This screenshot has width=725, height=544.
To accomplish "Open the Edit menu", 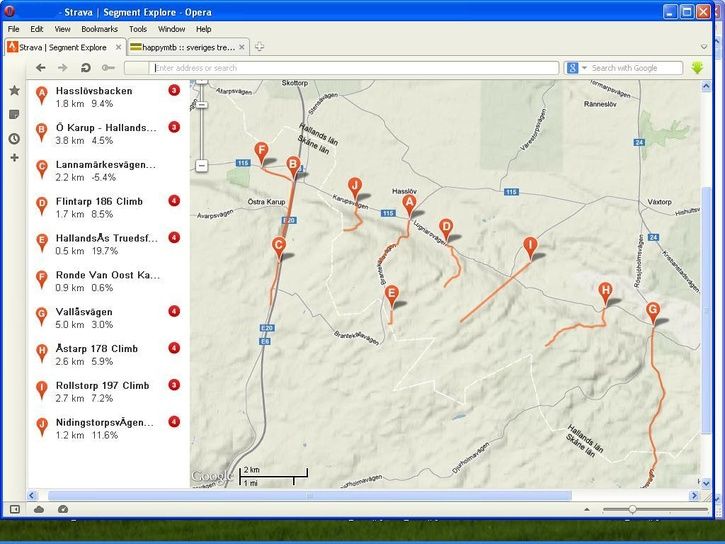I will pos(37,29).
